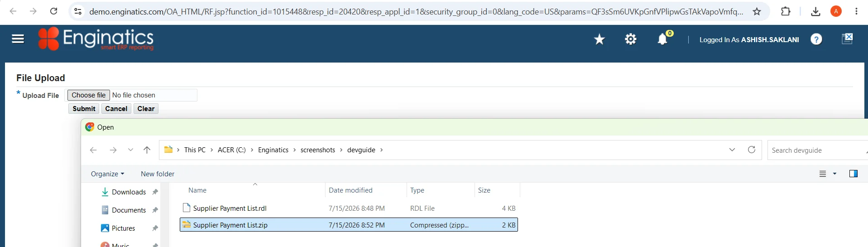Refresh devguide folder listing
Viewport: 868px width, 247px height.
(752, 150)
